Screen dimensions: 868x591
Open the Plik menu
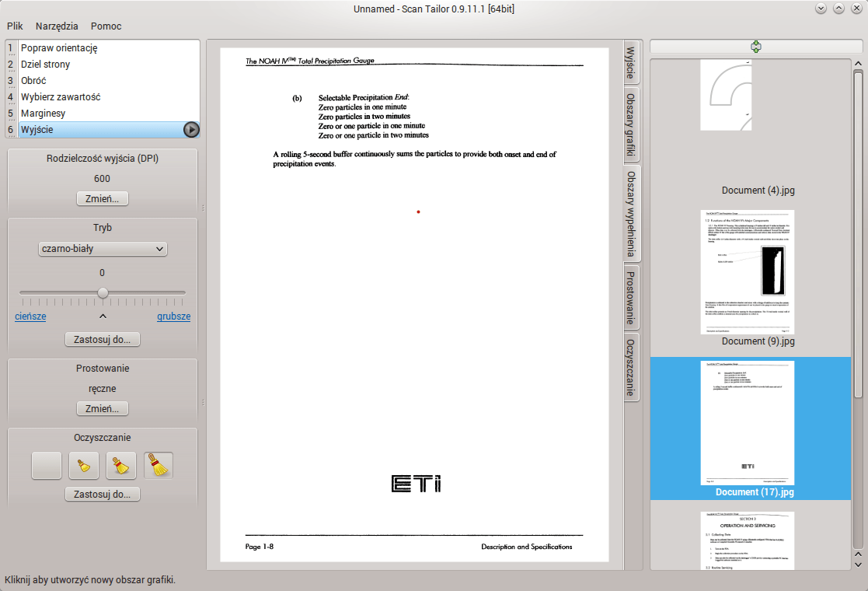(15, 26)
